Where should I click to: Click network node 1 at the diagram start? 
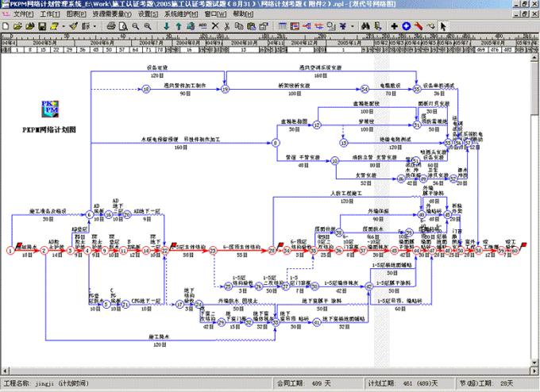coord(10,251)
